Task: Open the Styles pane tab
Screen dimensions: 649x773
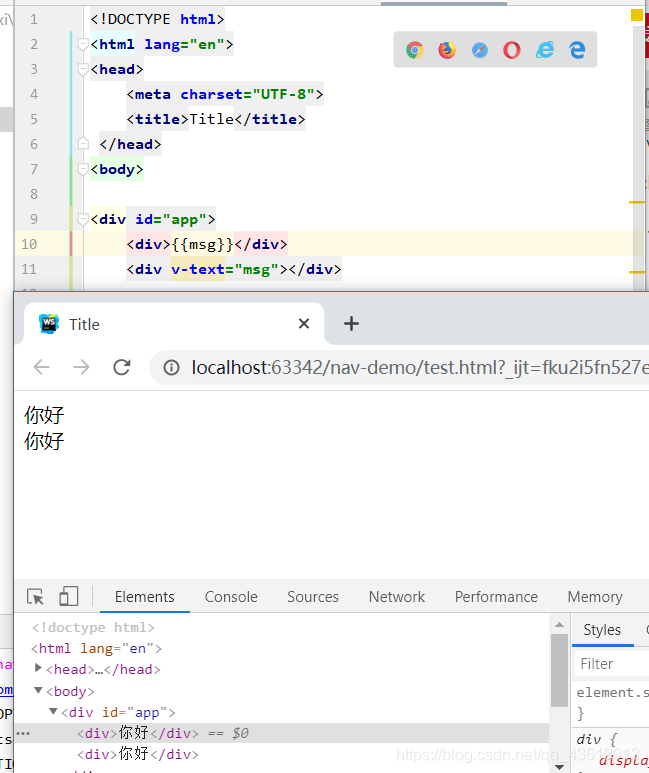Action: pyautogui.click(x=602, y=630)
